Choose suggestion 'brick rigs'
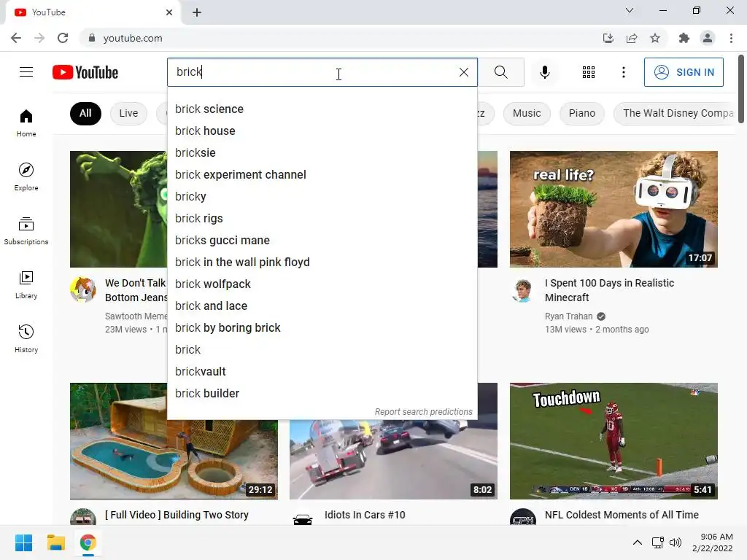The width and height of the screenshot is (747, 560). 322,219
